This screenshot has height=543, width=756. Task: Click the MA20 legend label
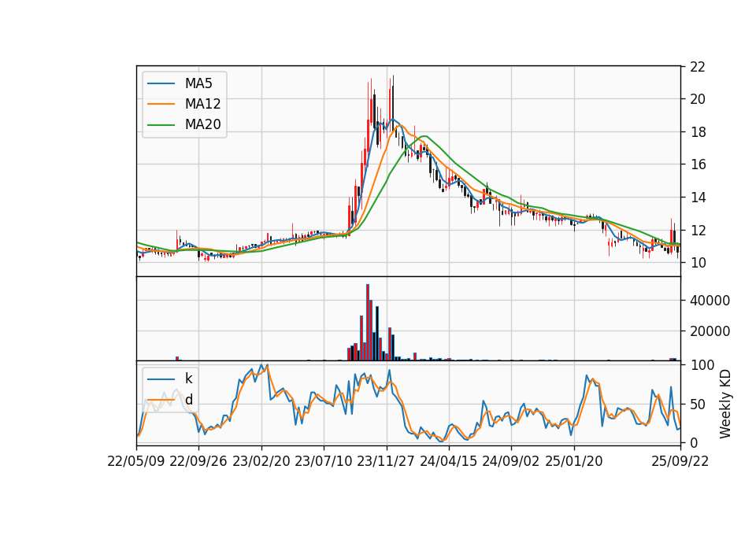click(202, 124)
